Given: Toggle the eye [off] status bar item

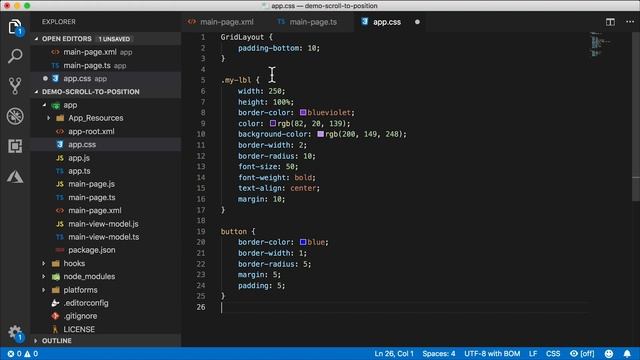Looking at the screenshot, I should click(x=582, y=353).
